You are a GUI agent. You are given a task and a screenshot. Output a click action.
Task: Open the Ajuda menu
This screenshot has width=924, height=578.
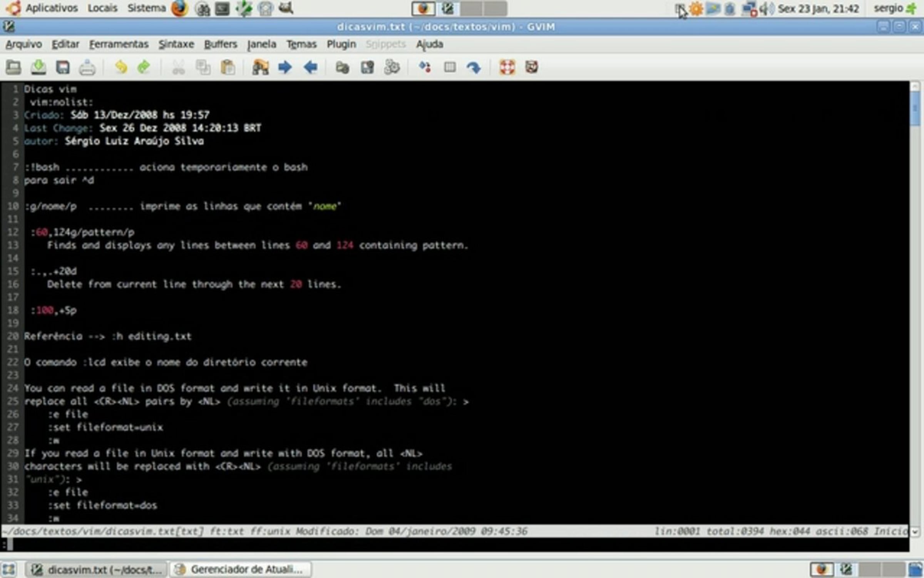point(429,44)
